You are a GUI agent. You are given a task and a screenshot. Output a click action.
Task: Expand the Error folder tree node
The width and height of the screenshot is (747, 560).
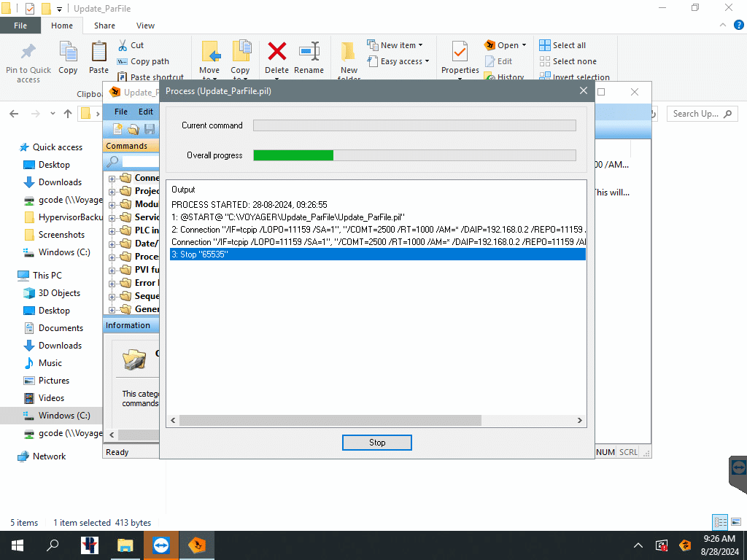(x=112, y=283)
